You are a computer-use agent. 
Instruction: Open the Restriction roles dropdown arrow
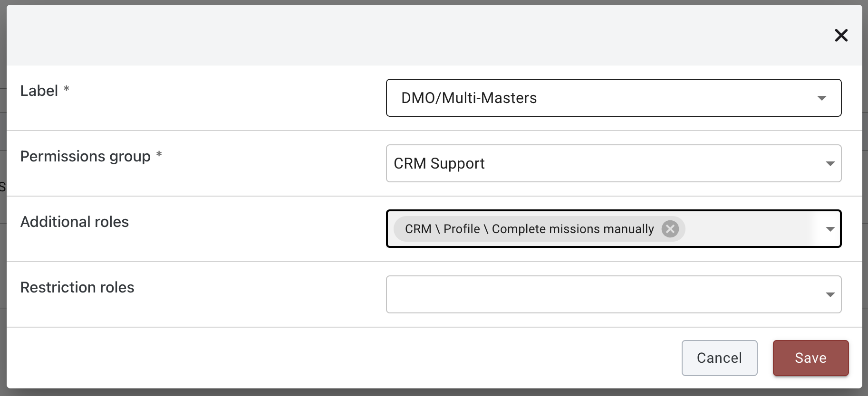pyautogui.click(x=830, y=295)
